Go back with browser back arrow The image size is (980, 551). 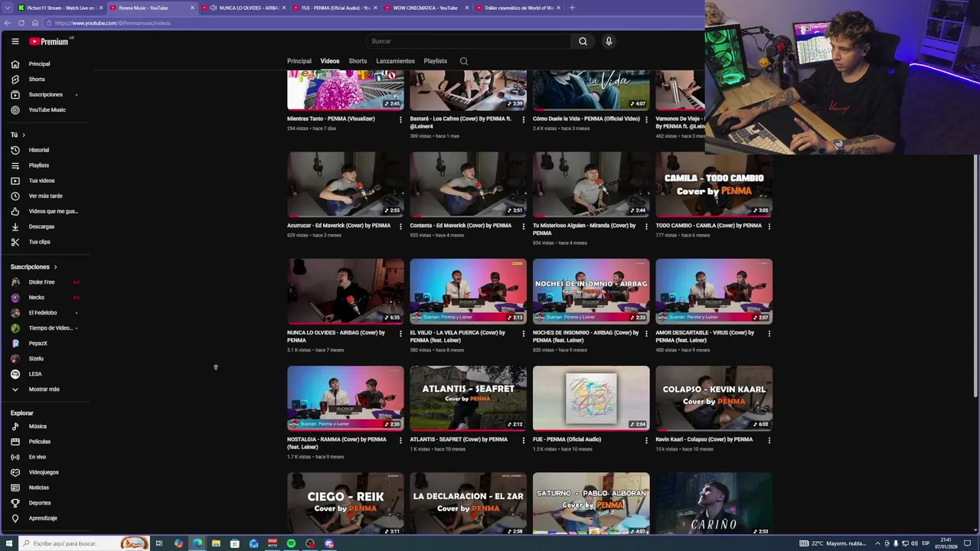tap(7, 23)
